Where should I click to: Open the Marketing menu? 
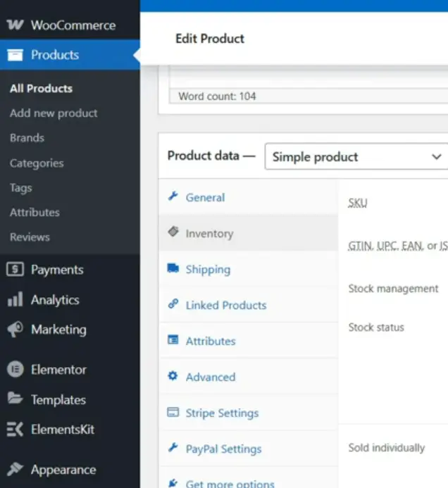pos(70,330)
